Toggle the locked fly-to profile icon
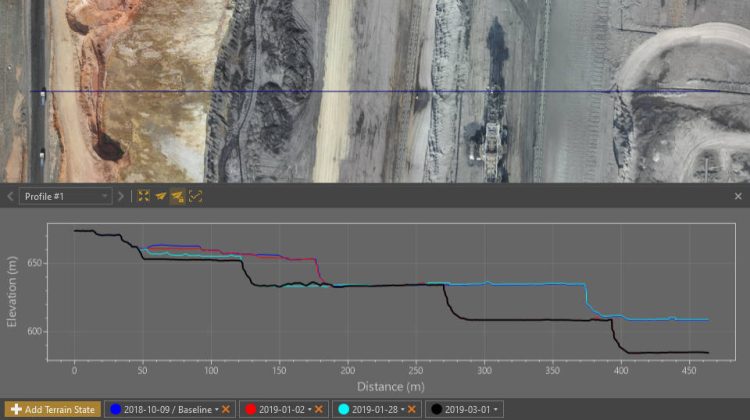 tap(177, 196)
